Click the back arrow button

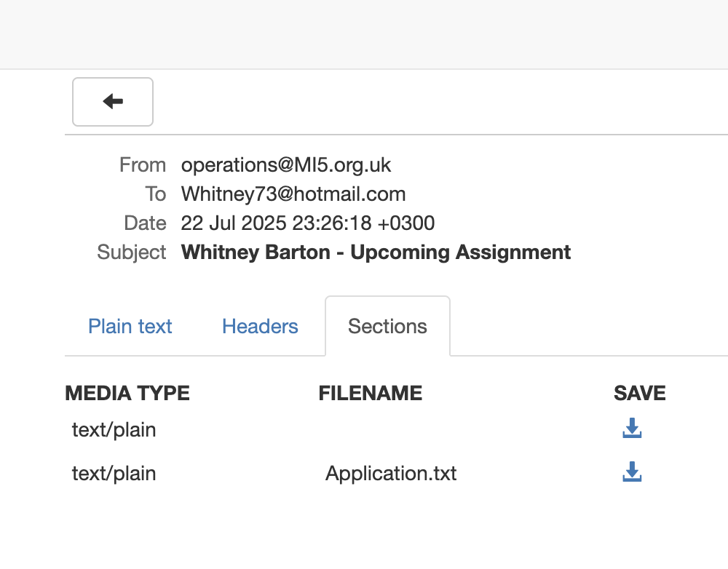(113, 102)
